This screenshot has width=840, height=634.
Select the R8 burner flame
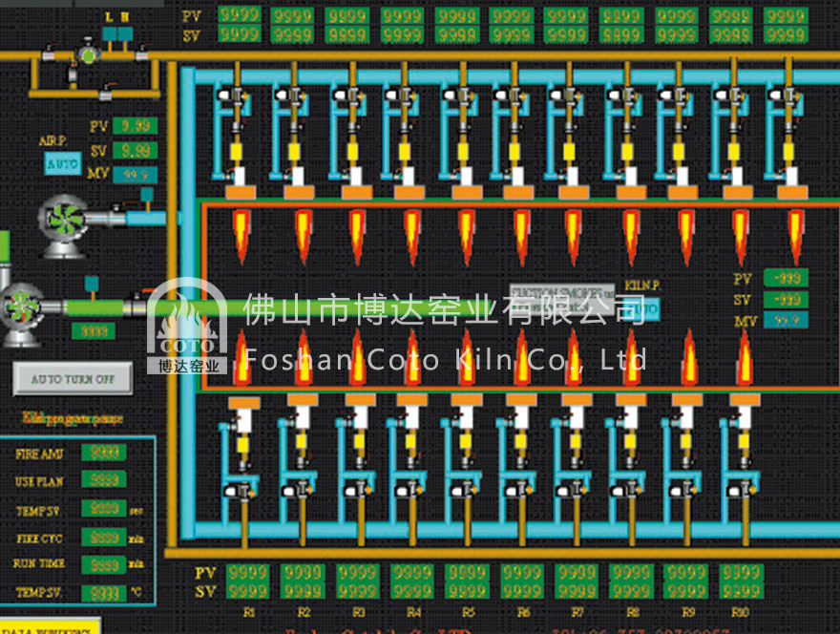(x=631, y=358)
